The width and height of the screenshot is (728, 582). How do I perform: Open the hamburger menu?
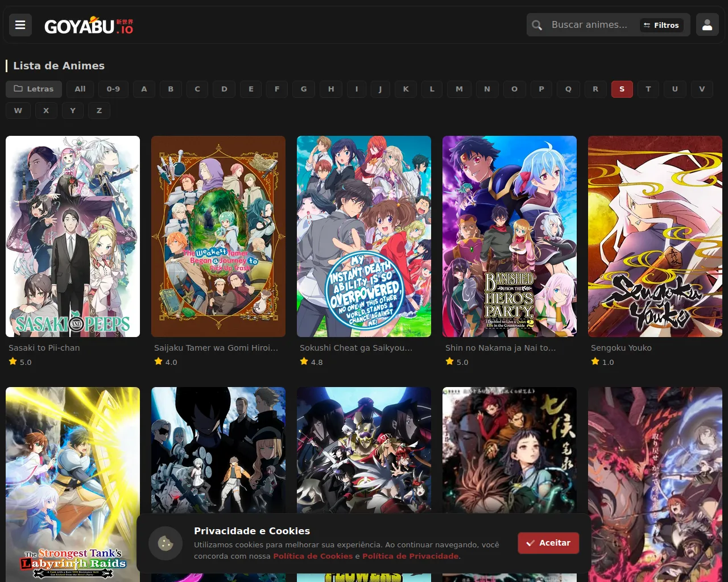point(20,25)
